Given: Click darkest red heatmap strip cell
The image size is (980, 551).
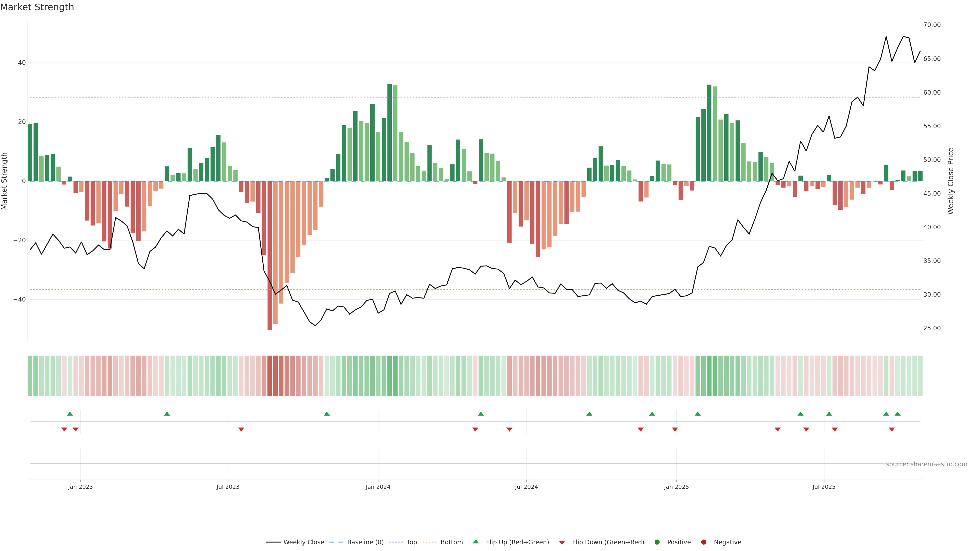Looking at the screenshot, I should pos(270,376).
